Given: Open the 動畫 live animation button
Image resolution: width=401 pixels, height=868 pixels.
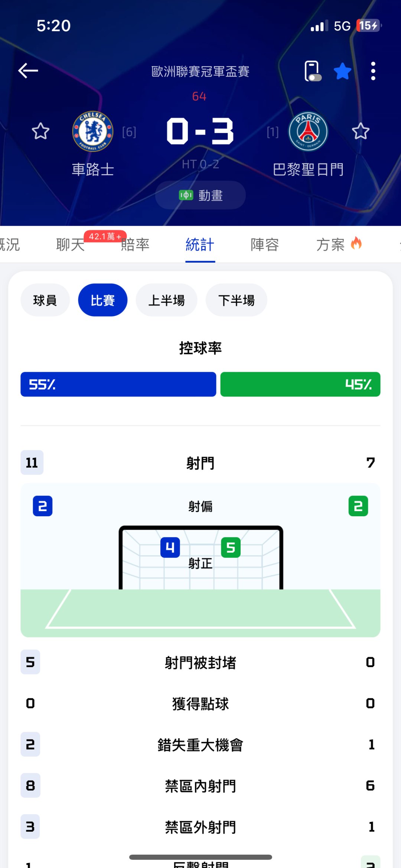Looking at the screenshot, I should pyautogui.click(x=200, y=195).
